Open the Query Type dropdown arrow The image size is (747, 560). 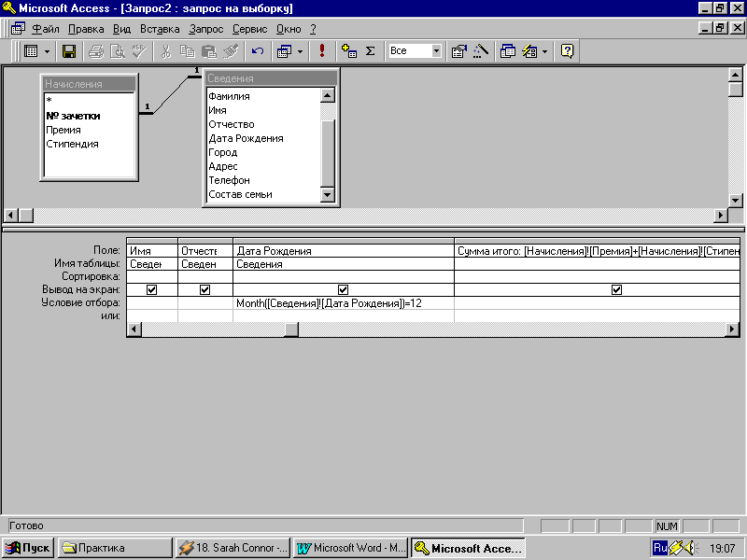coord(300,51)
